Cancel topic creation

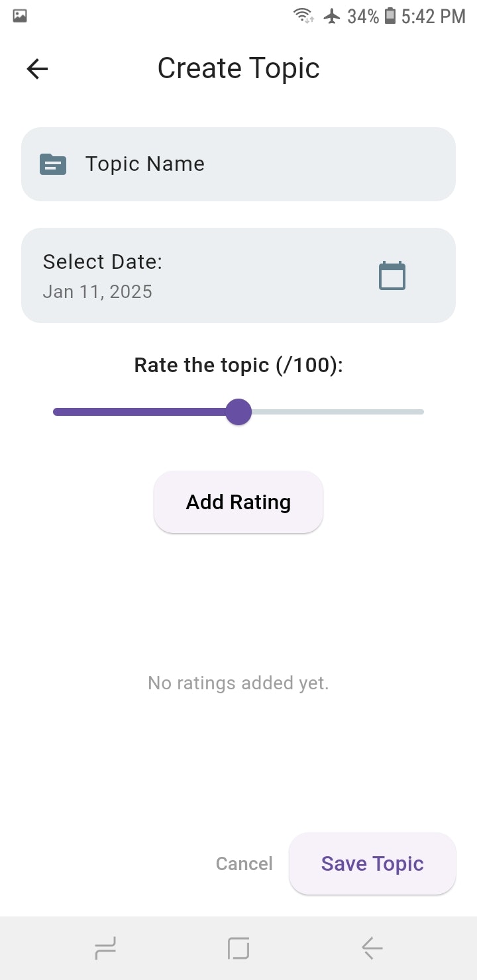(244, 863)
